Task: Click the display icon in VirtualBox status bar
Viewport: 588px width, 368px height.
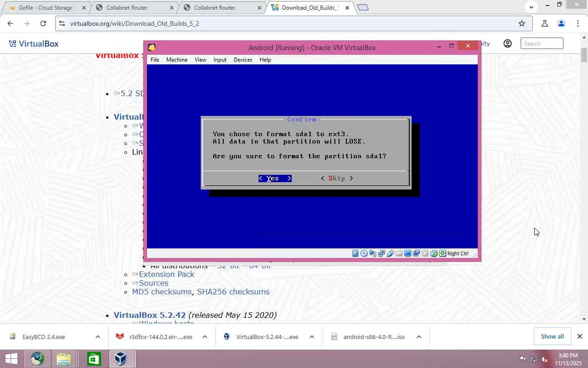Action: pyautogui.click(x=407, y=253)
